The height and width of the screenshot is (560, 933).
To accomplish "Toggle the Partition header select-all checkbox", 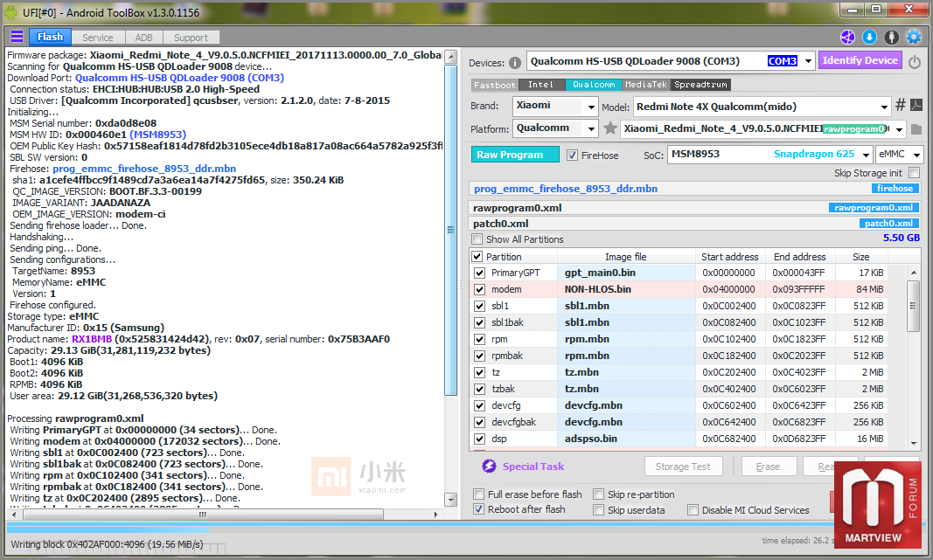I will click(x=477, y=256).
